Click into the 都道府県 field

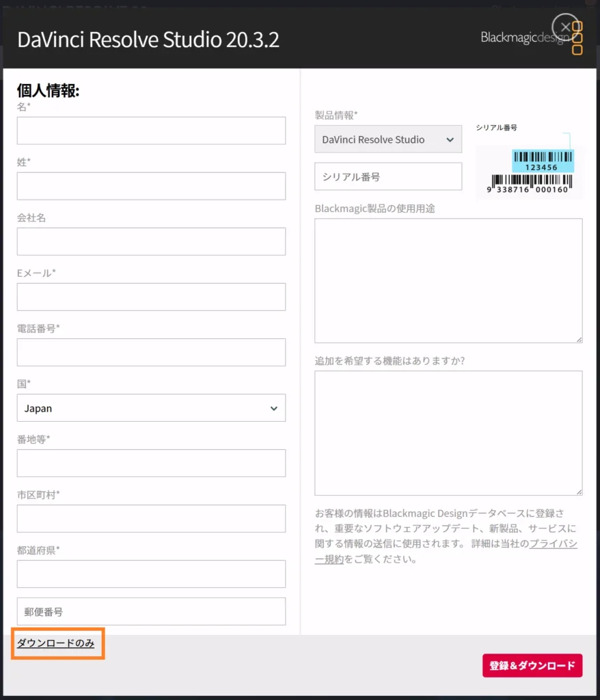coord(151,574)
